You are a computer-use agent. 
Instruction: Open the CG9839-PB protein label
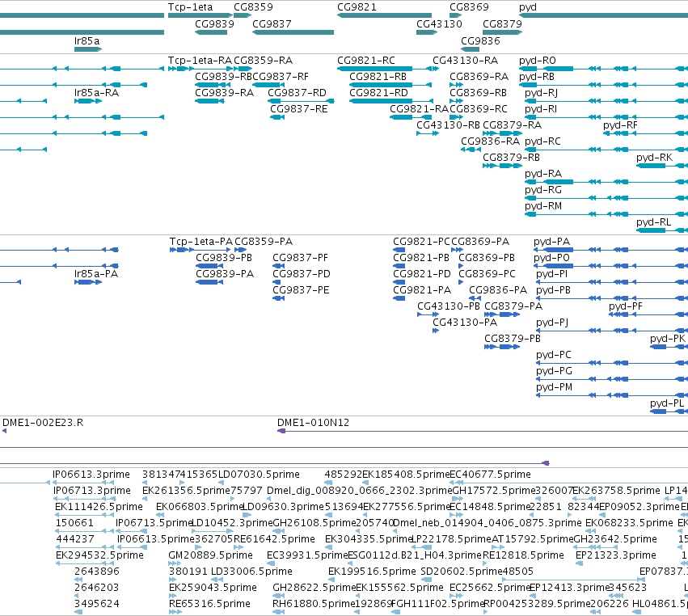click(x=224, y=258)
